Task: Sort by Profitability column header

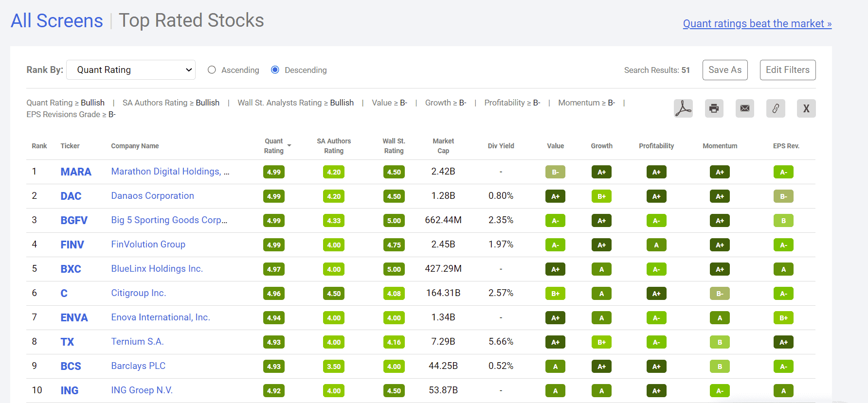Action: pos(656,146)
